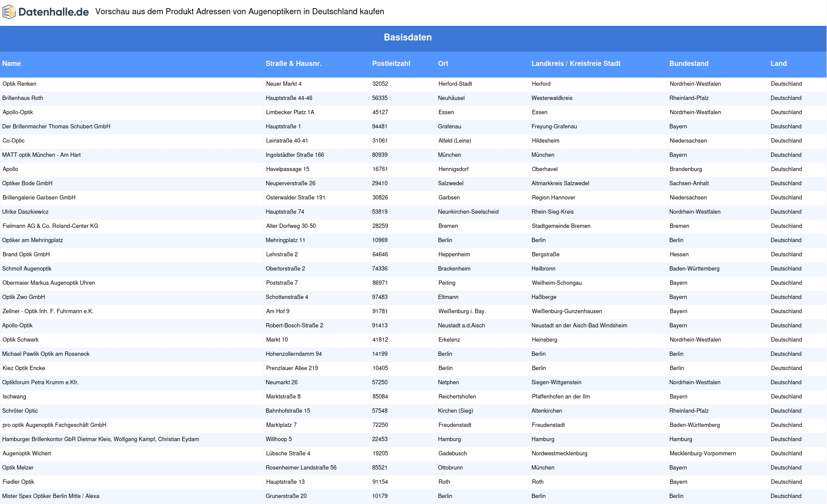Click Obermaier Markus Augenoptik Uhren
The height and width of the screenshot is (504, 827).
pyautogui.click(x=49, y=283)
